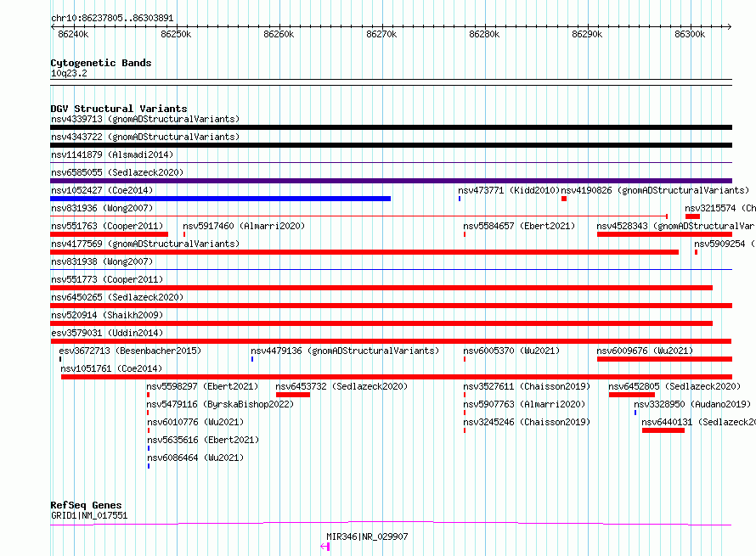Viewport: 756px width, 556px height.
Task: Click the RefSeq Genes track title
Action: click(x=86, y=505)
